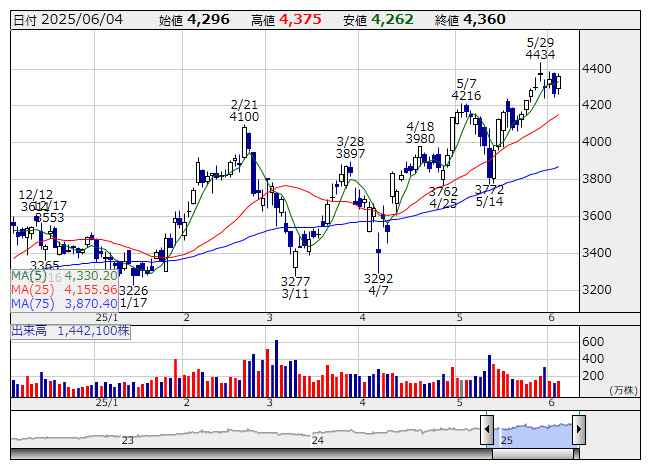Click the 4/18 3980 peak label
Image resolution: width=653 pixels, height=470 pixels.
420,133
